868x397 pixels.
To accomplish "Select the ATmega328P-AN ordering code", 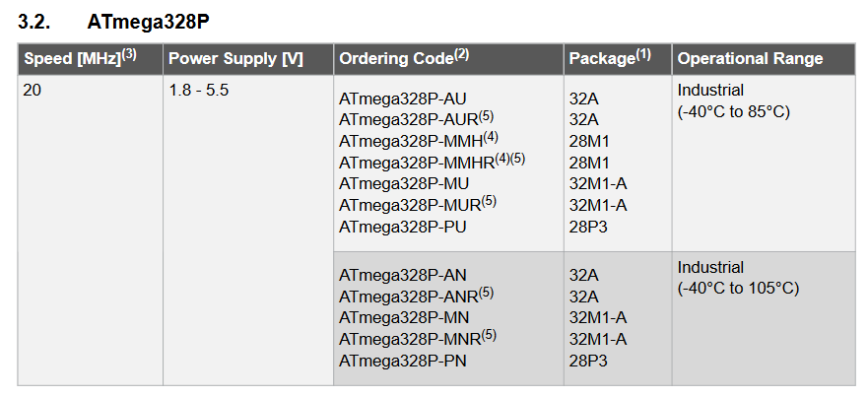I will tap(402, 275).
